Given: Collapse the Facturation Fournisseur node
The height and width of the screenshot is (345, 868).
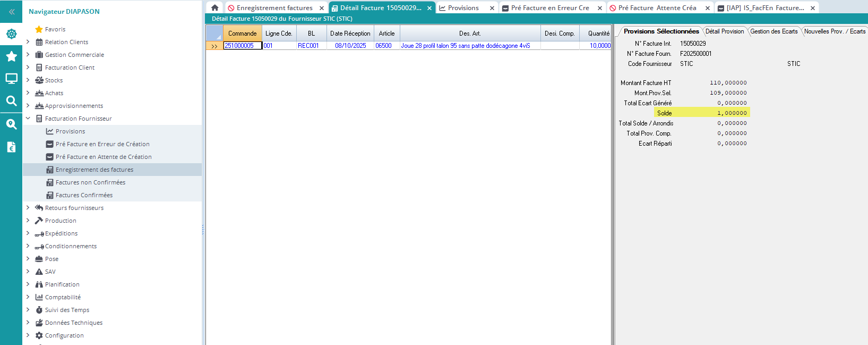Looking at the screenshot, I should coord(28,119).
